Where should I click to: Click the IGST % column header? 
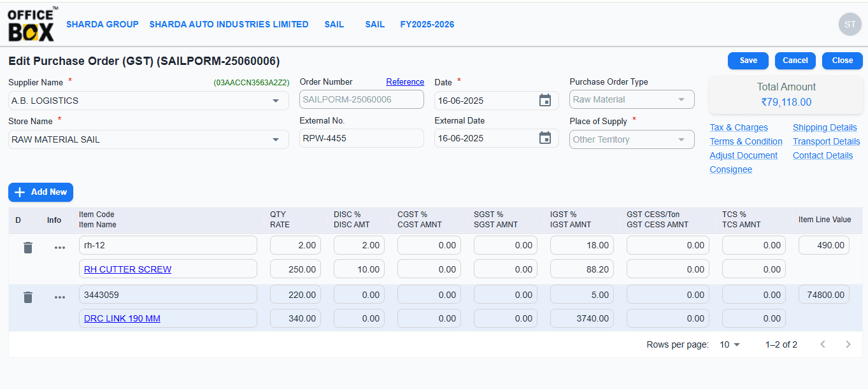click(x=571, y=220)
